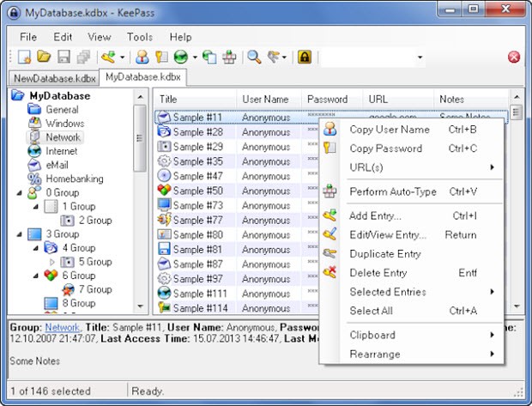Choose Edit/View Entry... in context menu
Viewport: 532px width, 406px height.
coord(411,235)
